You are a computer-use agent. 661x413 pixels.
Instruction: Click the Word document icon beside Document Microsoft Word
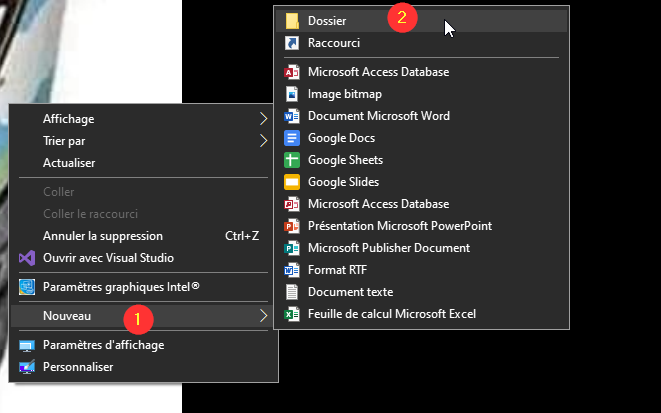[x=292, y=116]
